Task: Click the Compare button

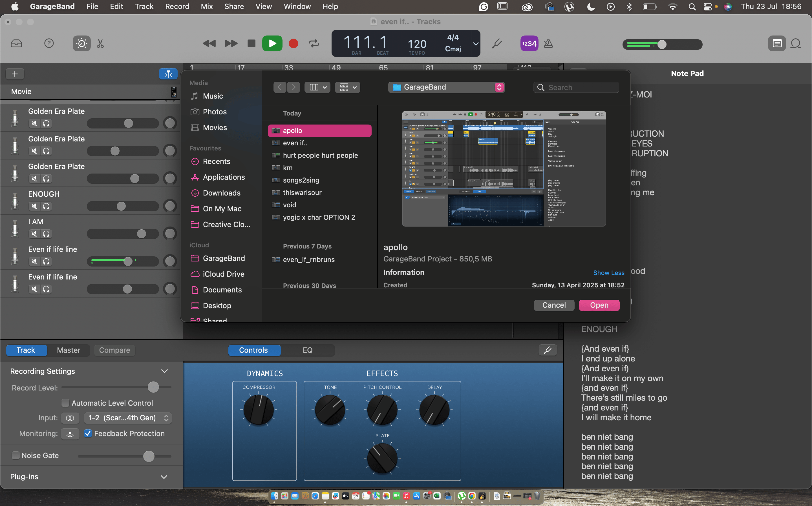Action: [x=114, y=350]
